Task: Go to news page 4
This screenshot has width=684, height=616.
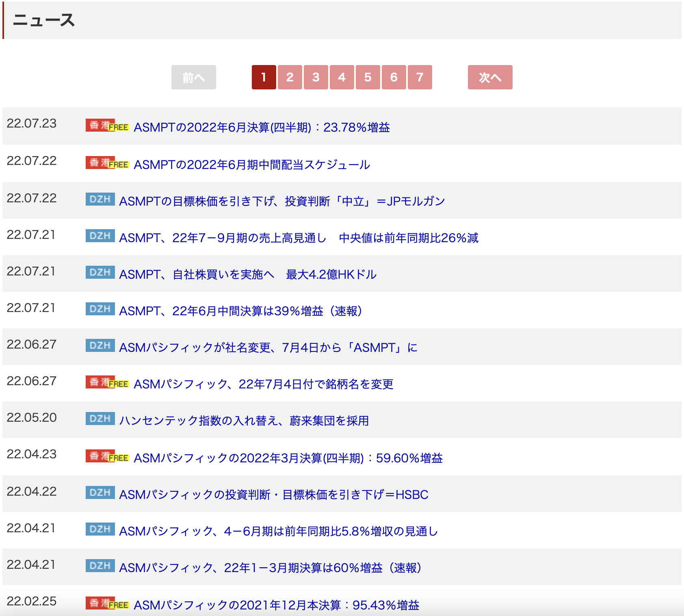Action: (342, 77)
